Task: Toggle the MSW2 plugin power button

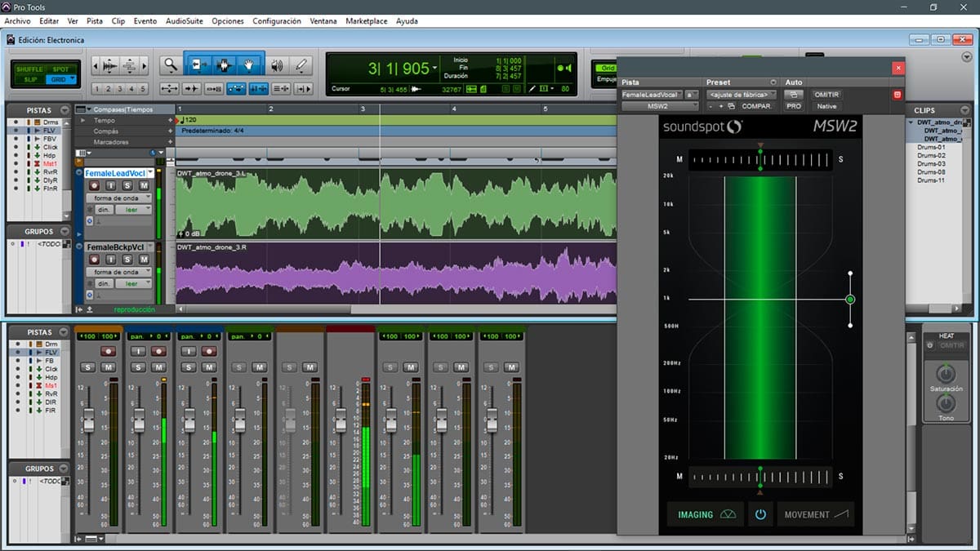Action: coord(760,514)
